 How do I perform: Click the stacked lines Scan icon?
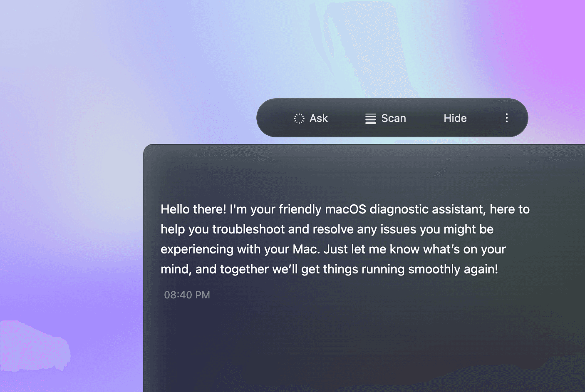coord(370,119)
